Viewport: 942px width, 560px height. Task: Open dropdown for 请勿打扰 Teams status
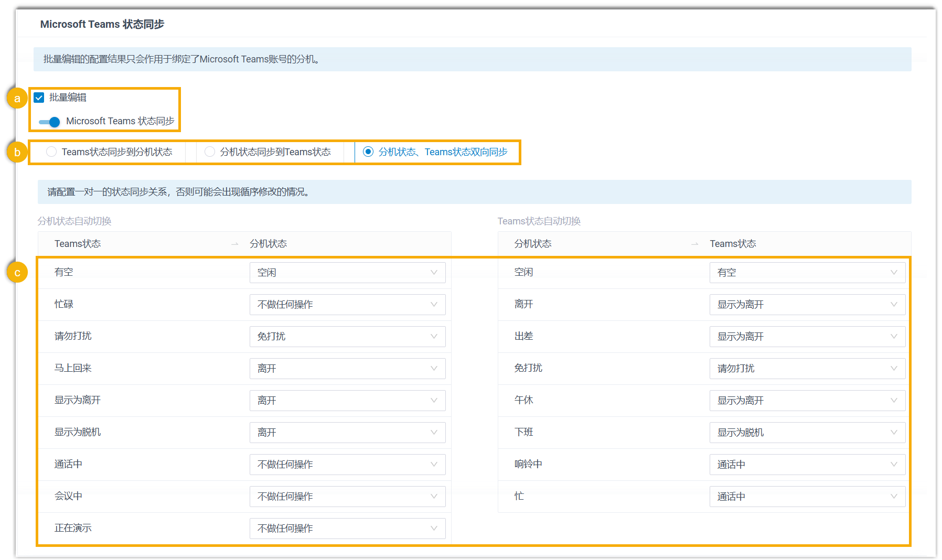[347, 337]
